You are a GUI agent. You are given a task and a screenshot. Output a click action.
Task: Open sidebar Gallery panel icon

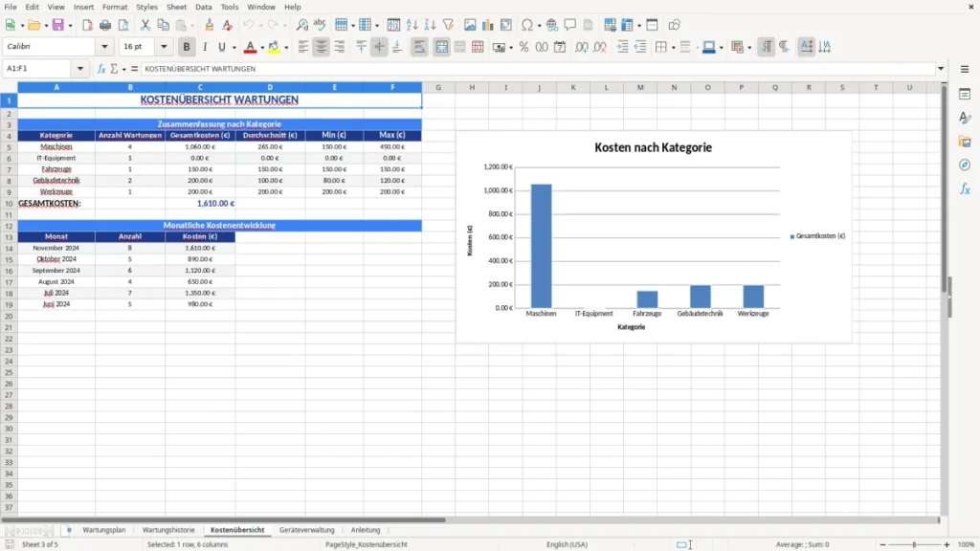(965, 142)
